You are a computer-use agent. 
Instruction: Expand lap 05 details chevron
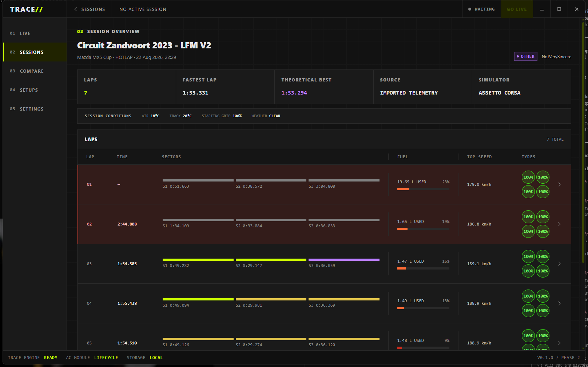tap(559, 343)
